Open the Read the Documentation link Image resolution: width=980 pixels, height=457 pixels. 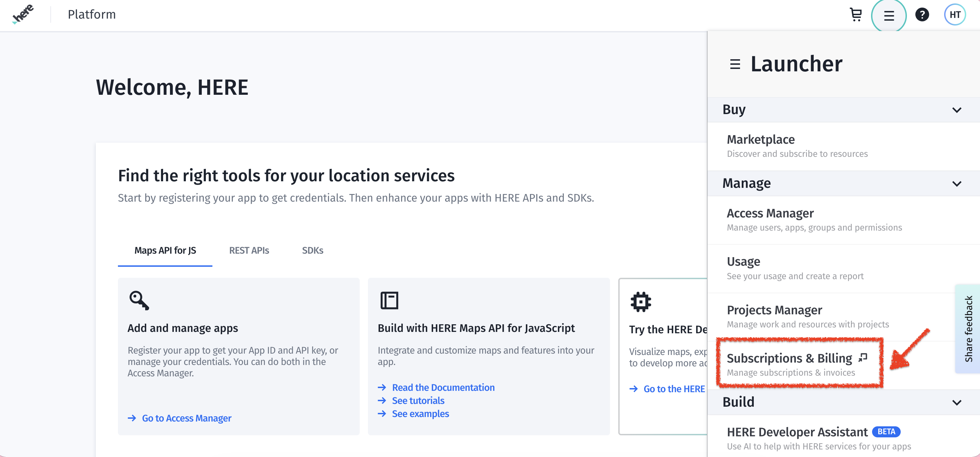click(x=443, y=387)
